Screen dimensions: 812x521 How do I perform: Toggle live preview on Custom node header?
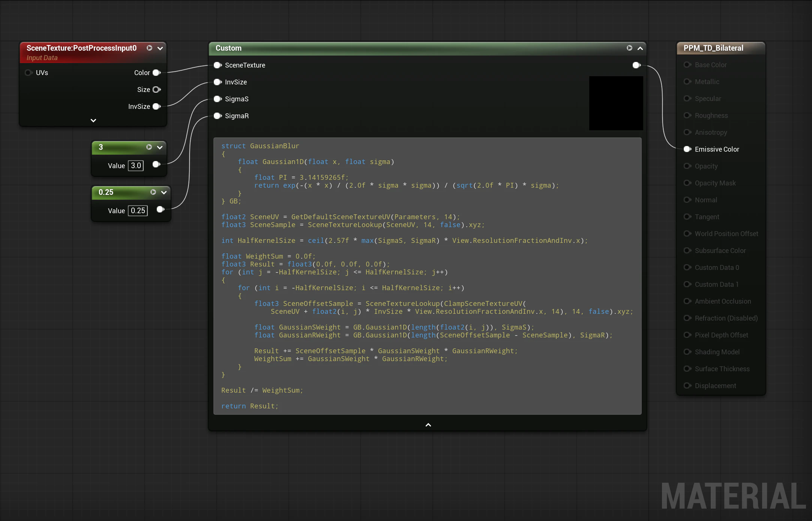(629, 48)
